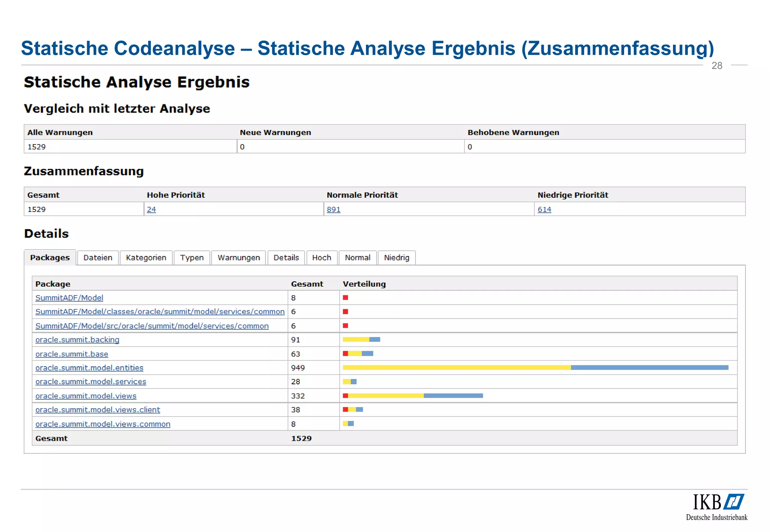Click the oracle.summit.backing distribution bar
Image resolution: width=769 pixels, height=532 pixels.
click(x=362, y=340)
